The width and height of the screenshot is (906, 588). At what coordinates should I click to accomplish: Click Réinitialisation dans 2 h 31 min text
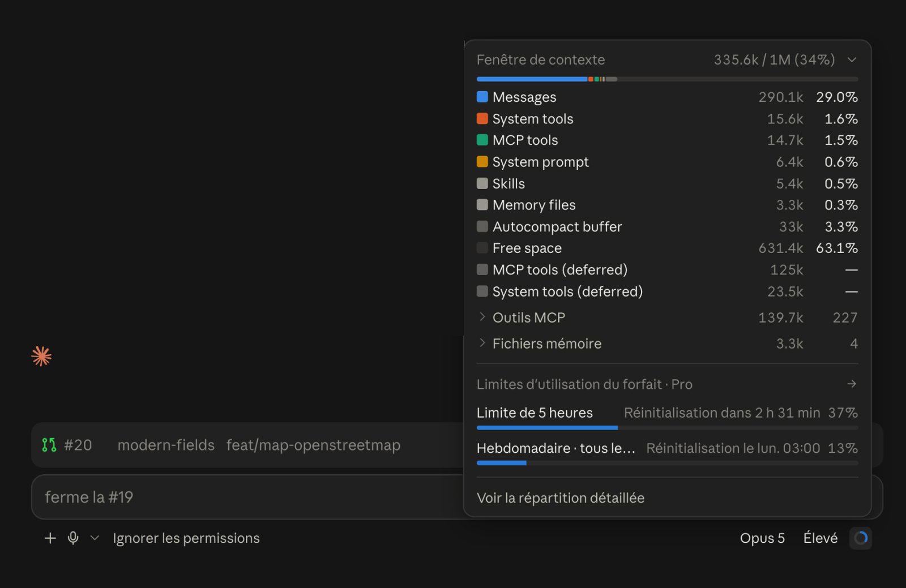coord(722,413)
